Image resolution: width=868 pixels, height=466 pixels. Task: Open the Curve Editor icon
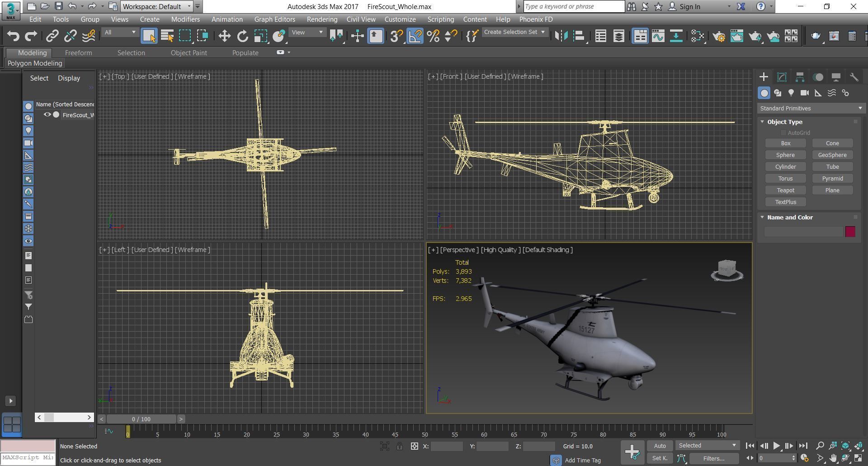[x=658, y=36]
